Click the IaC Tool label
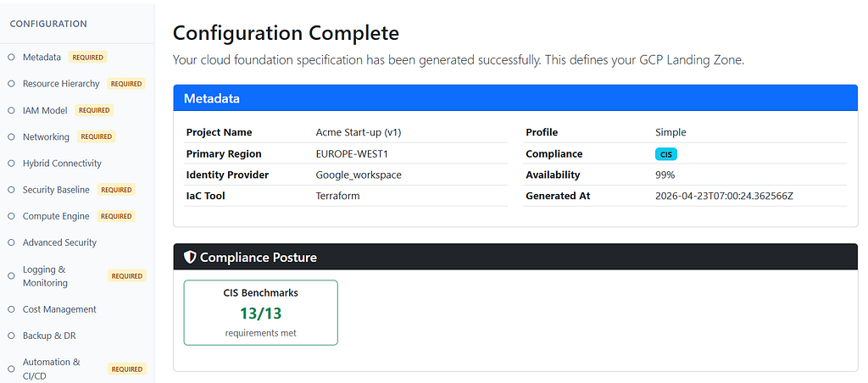868x383 pixels. 207,196
